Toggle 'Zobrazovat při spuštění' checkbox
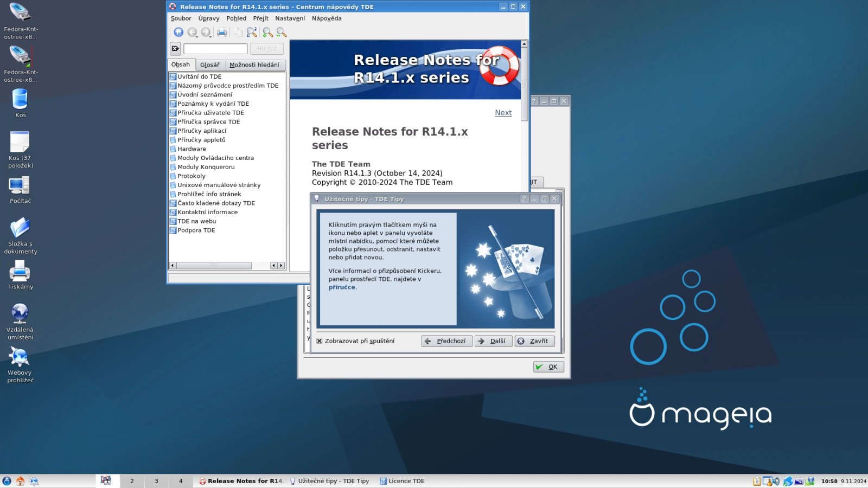 click(320, 341)
